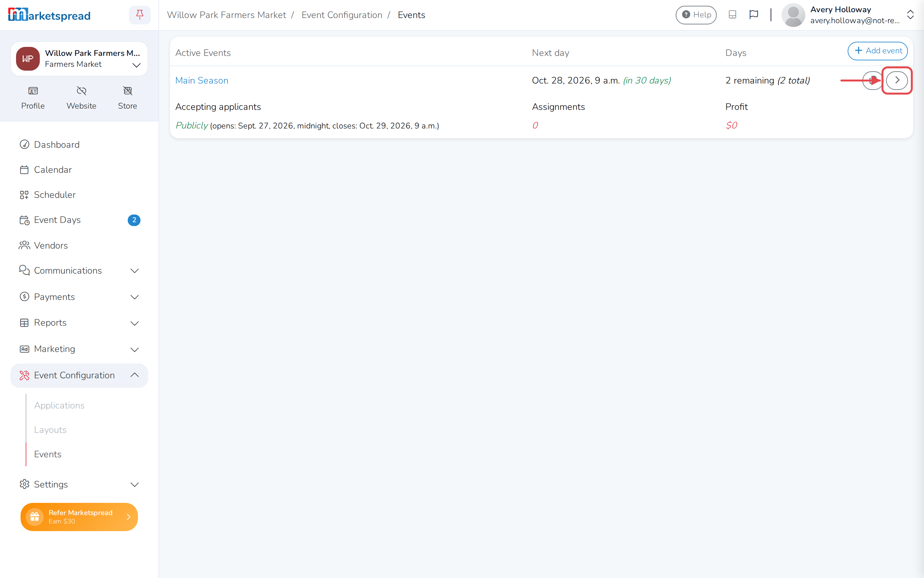924x578 pixels.
Task: Go to Dashboard in the sidebar
Action: tap(79, 144)
